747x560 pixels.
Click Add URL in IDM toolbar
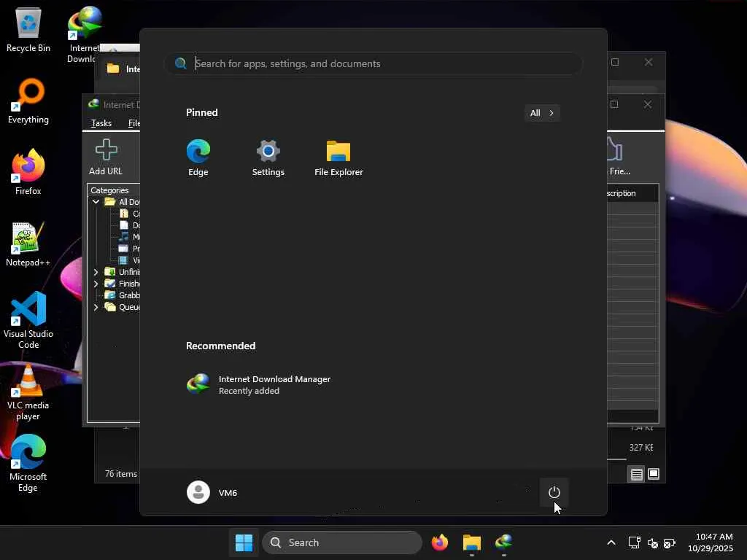(x=106, y=157)
